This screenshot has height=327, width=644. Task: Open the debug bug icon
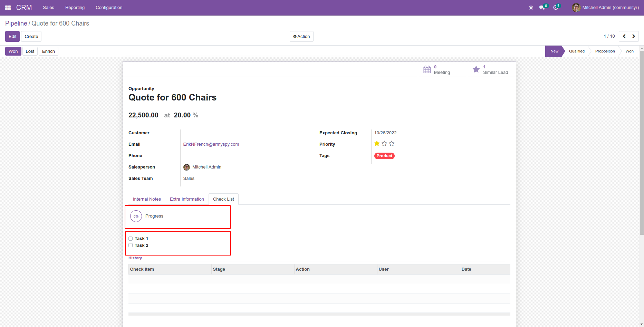coord(531,8)
